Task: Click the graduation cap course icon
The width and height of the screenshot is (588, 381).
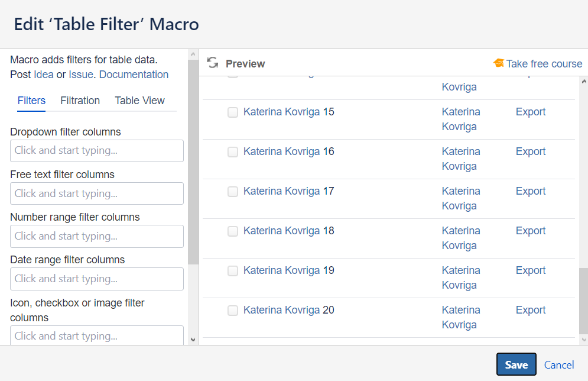Action: (x=499, y=63)
